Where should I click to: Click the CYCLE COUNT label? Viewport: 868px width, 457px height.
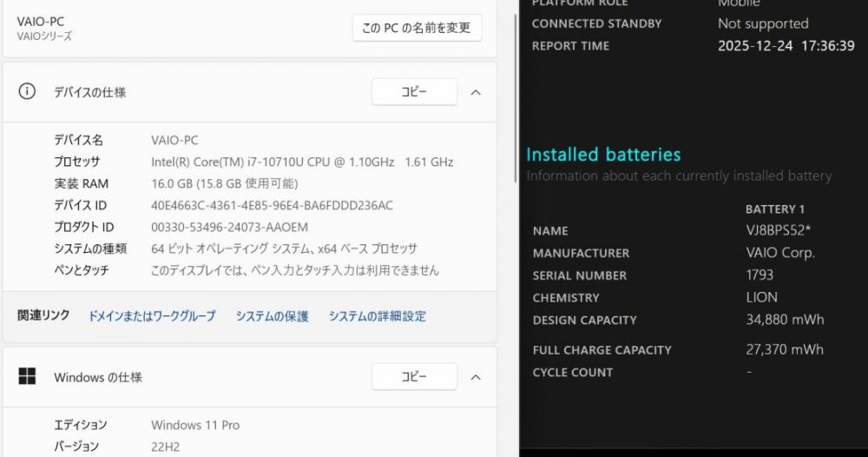(573, 373)
